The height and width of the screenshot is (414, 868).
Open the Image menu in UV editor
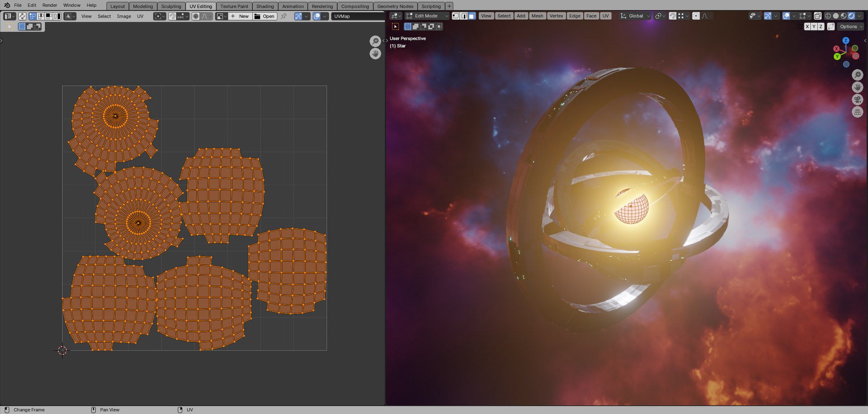[124, 16]
